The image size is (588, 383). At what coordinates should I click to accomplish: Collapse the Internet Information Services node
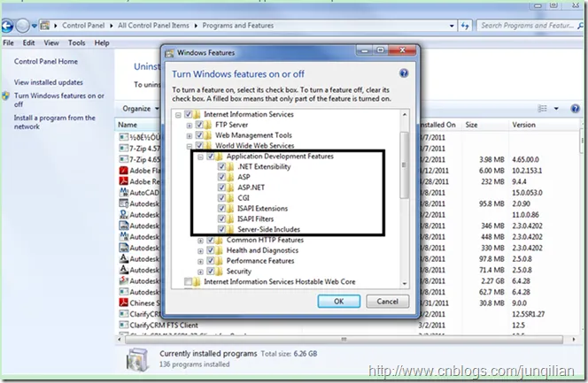point(178,115)
